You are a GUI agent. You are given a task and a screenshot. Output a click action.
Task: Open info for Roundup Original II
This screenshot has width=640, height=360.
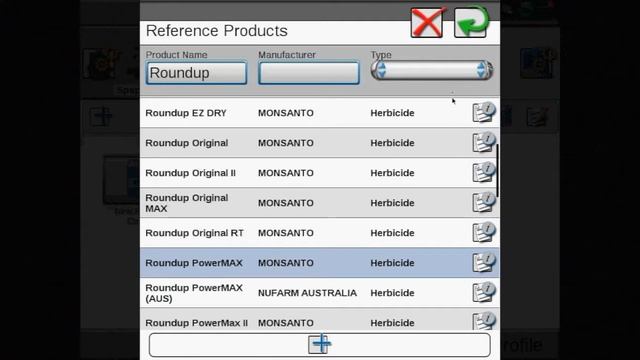tap(484, 172)
